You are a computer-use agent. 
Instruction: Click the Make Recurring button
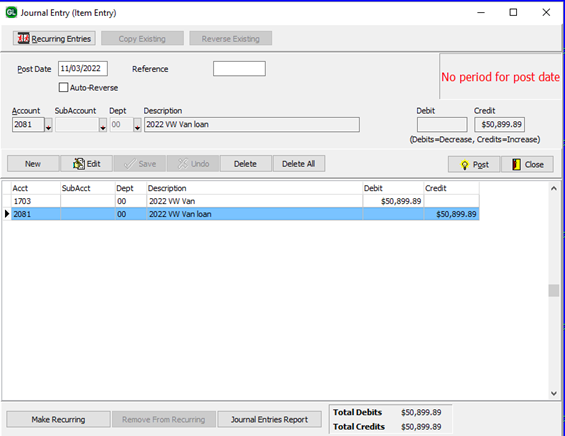coord(58,419)
